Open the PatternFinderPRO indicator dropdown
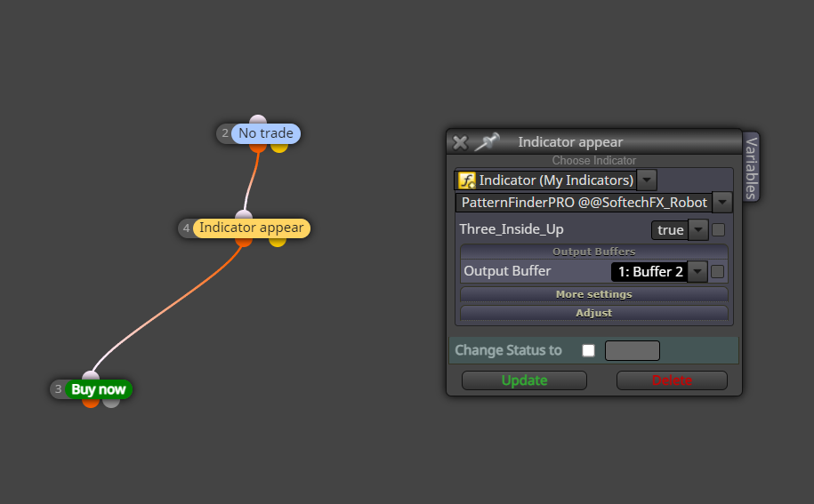The image size is (814, 504). (722, 203)
